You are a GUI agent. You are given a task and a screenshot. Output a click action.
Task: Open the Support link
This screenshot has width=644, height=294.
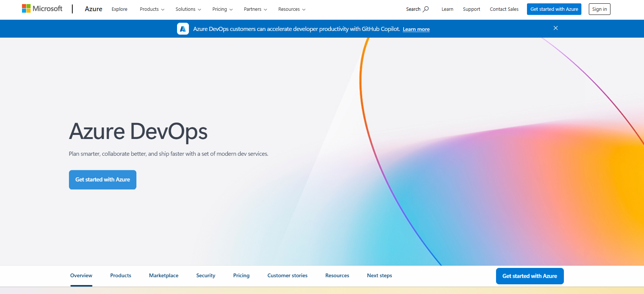click(x=471, y=9)
